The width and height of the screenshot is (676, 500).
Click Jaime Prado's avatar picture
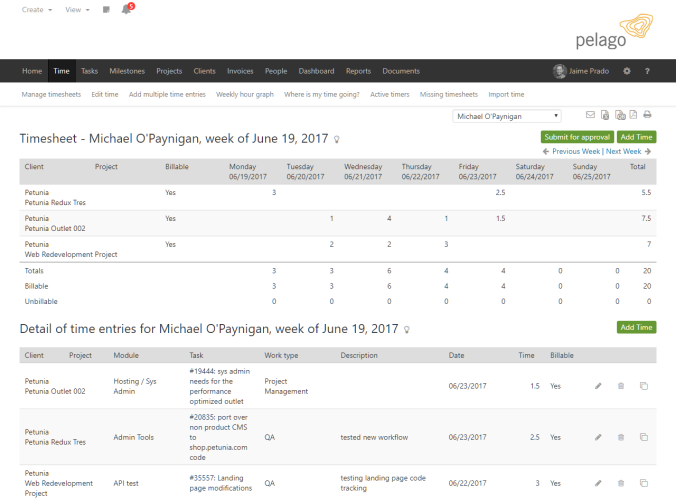coord(559,71)
